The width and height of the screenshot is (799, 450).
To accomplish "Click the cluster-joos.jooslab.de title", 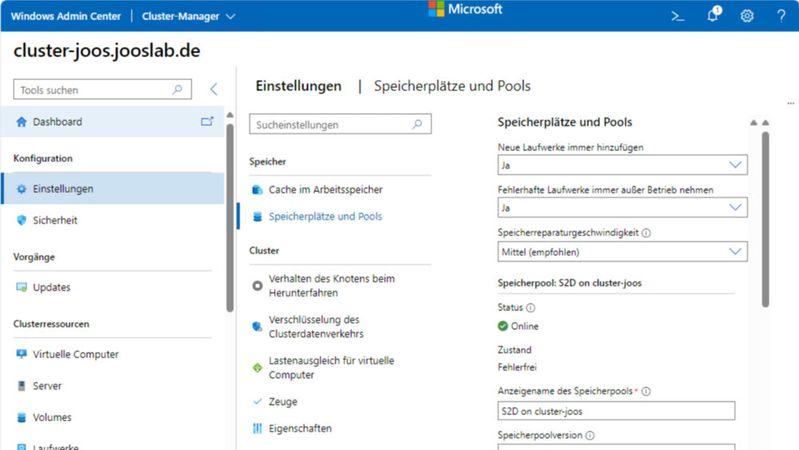I will 106,50.
